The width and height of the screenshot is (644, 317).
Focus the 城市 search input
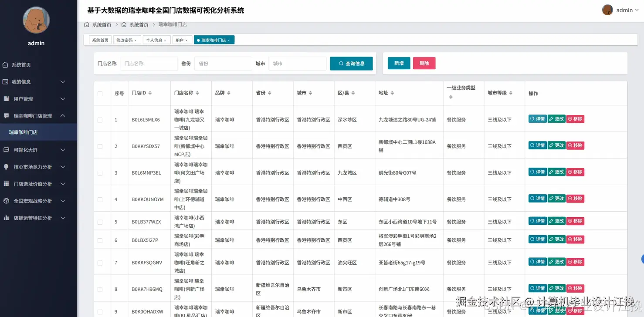point(297,64)
